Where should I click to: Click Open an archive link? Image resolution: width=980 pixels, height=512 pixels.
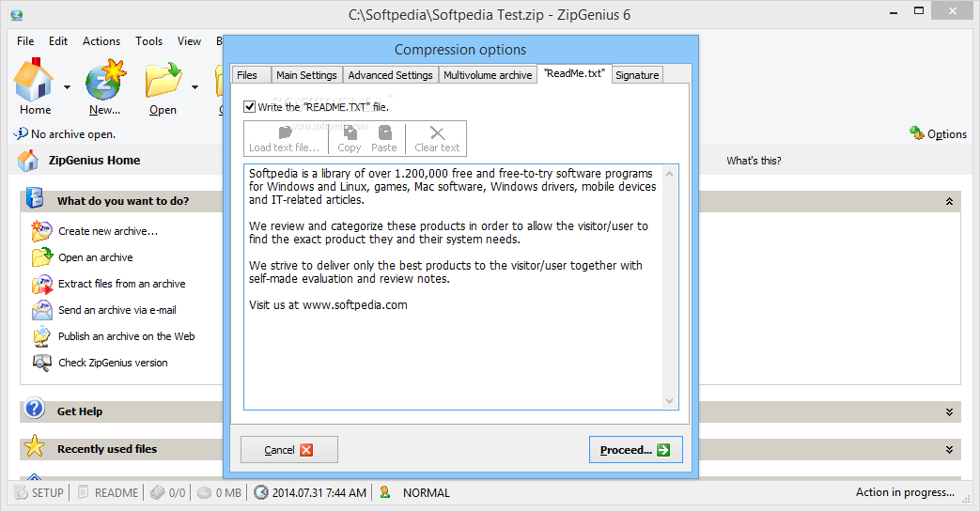click(96, 257)
